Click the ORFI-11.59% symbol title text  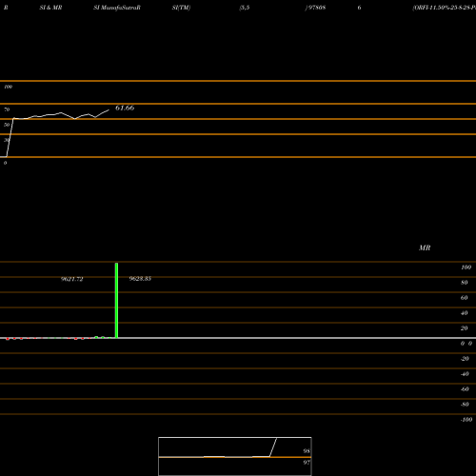click(445, 8)
